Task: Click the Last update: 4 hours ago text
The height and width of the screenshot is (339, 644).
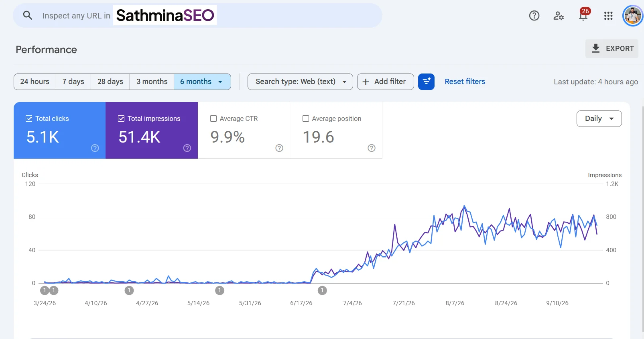Action: (x=596, y=82)
